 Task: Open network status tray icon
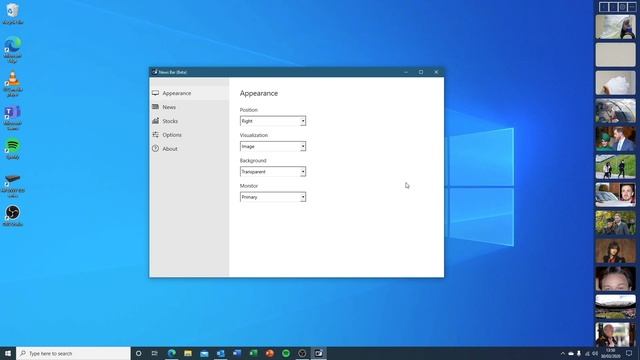pyautogui.click(x=587, y=353)
